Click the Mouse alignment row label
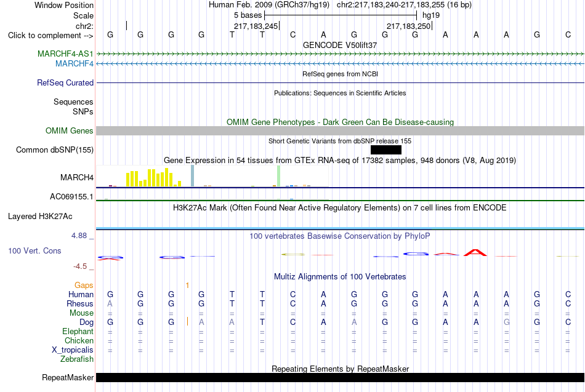 [x=81, y=313]
